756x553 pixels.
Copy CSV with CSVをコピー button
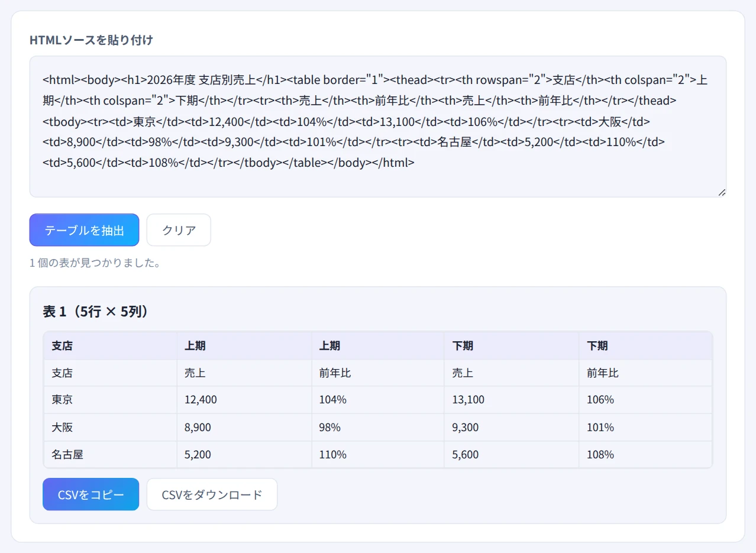coord(91,494)
